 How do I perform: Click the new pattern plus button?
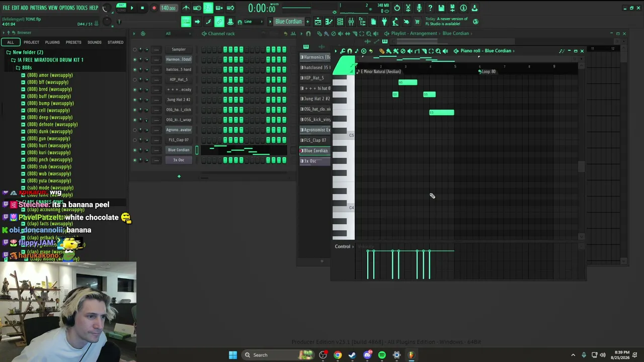click(x=307, y=22)
